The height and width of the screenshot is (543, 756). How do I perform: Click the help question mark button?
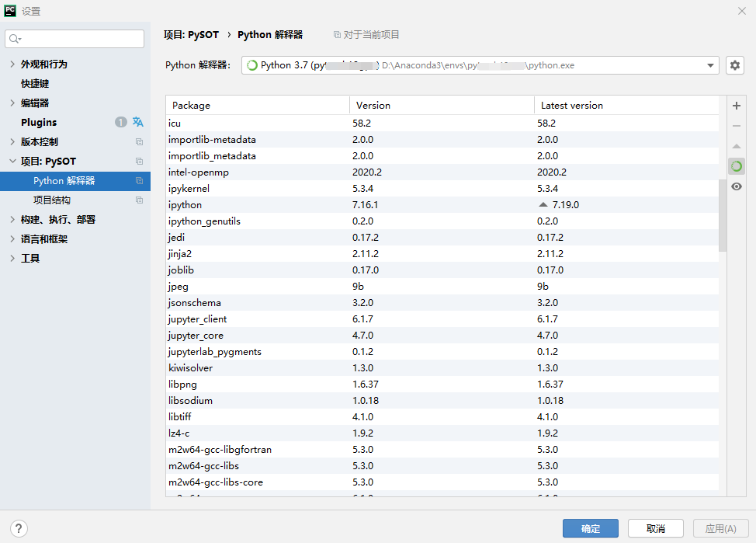(19, 528)
